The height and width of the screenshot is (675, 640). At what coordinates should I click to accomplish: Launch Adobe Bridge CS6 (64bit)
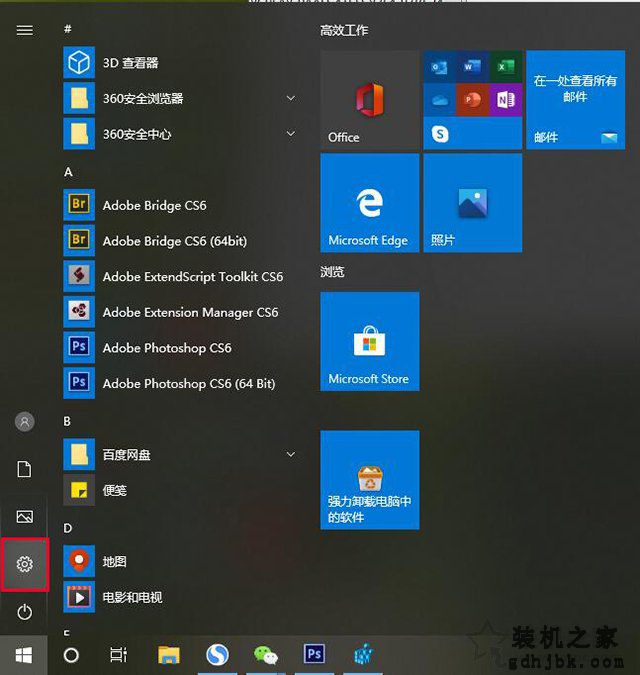180,241
